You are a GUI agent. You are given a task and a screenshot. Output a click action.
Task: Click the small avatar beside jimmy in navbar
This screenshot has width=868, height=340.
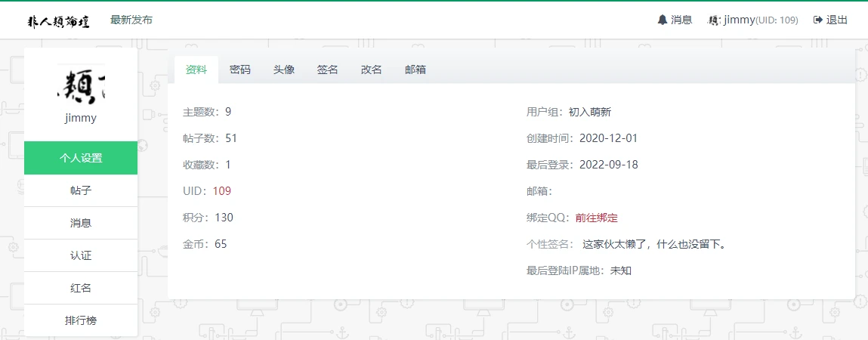tap(713, 20)
